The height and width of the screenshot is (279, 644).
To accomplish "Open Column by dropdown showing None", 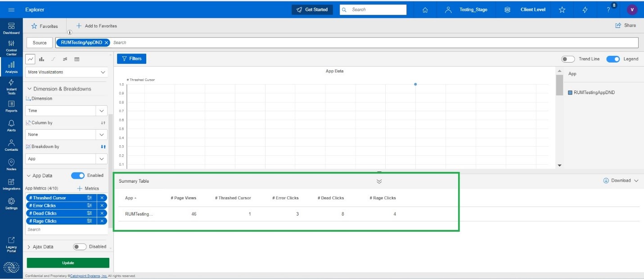I will [x=67, y=135].
